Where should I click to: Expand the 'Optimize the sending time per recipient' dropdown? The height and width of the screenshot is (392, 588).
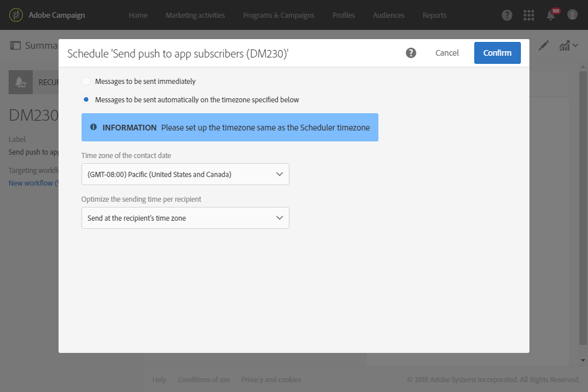click(x=185, y=218)
